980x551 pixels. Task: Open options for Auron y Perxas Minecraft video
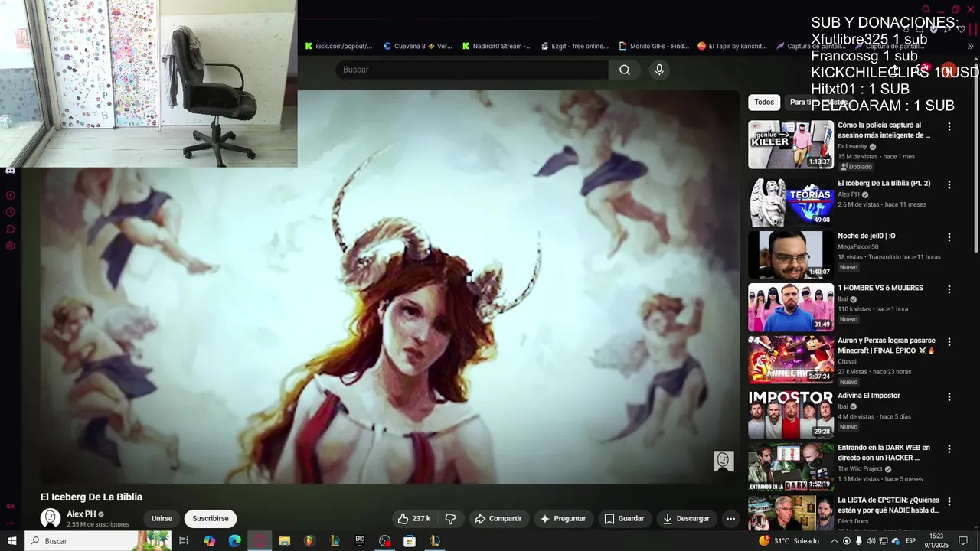pos(949,341)
